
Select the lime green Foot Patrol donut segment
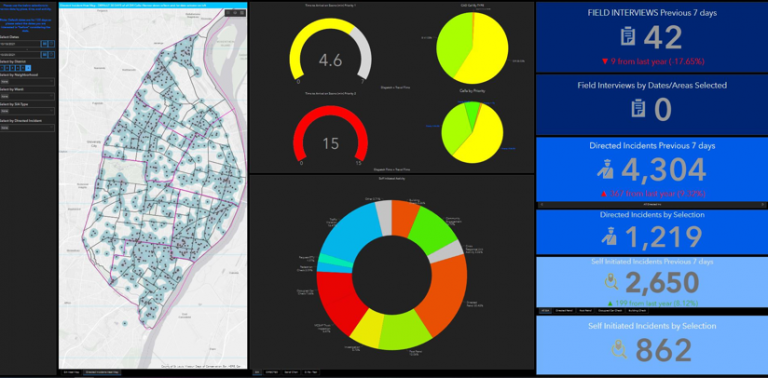[406, 332]
